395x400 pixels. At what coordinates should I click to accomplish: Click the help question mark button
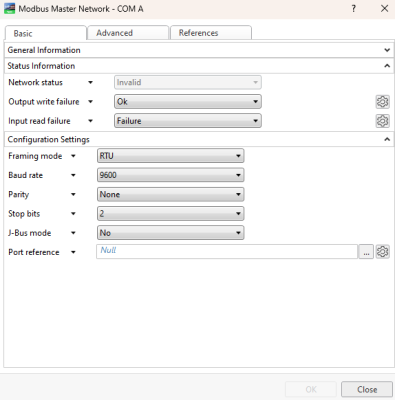(354, 9)
